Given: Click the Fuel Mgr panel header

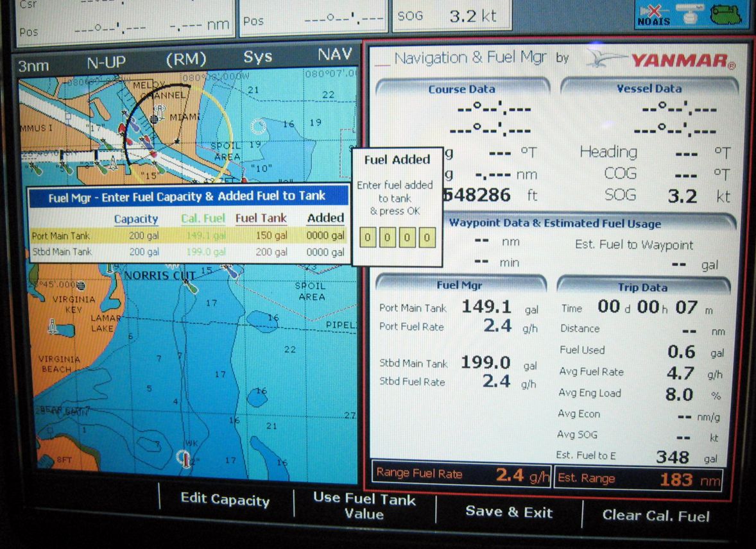Looking at the screenshot, I should (x=460, y=285).
